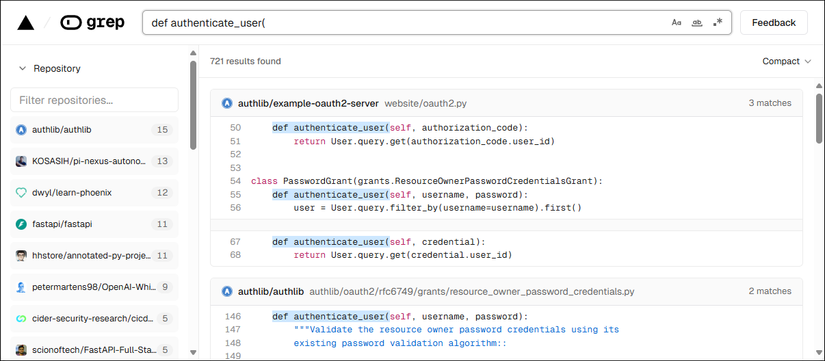Open the grep logo home link
This screenshot has height=361, width=825.
click(x=92, y=23)
